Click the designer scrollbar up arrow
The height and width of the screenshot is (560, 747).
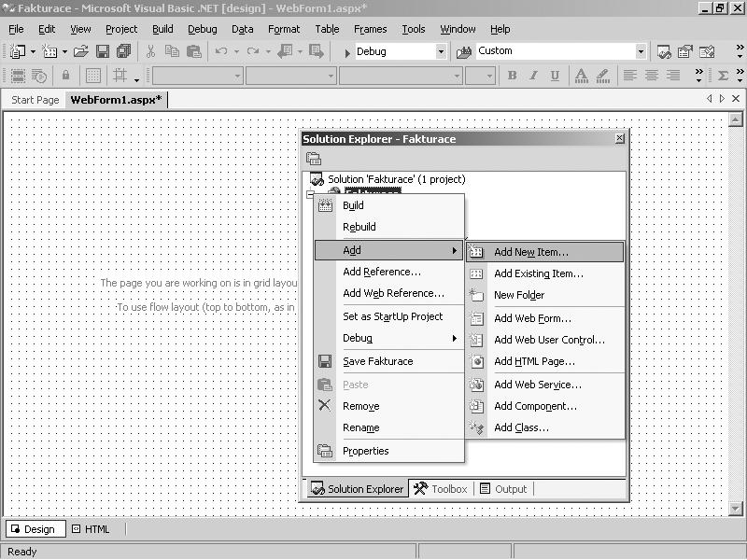735,119
